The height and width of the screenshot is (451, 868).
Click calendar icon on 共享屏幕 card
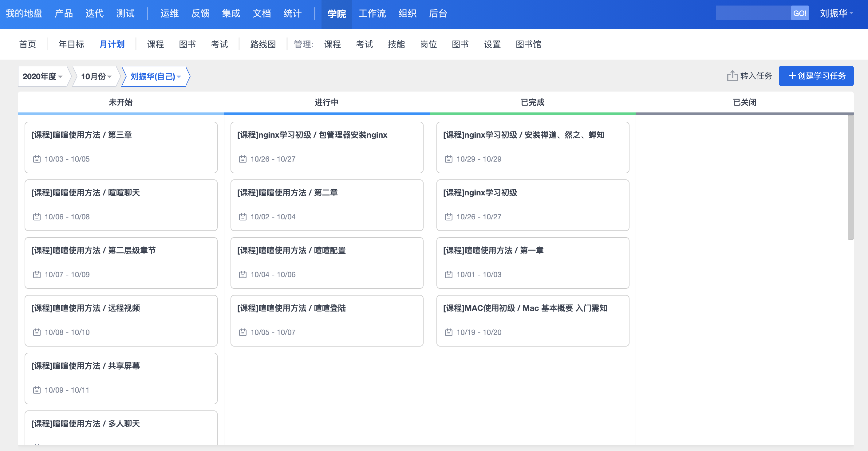pyautogui.click(x=37, y=390)
